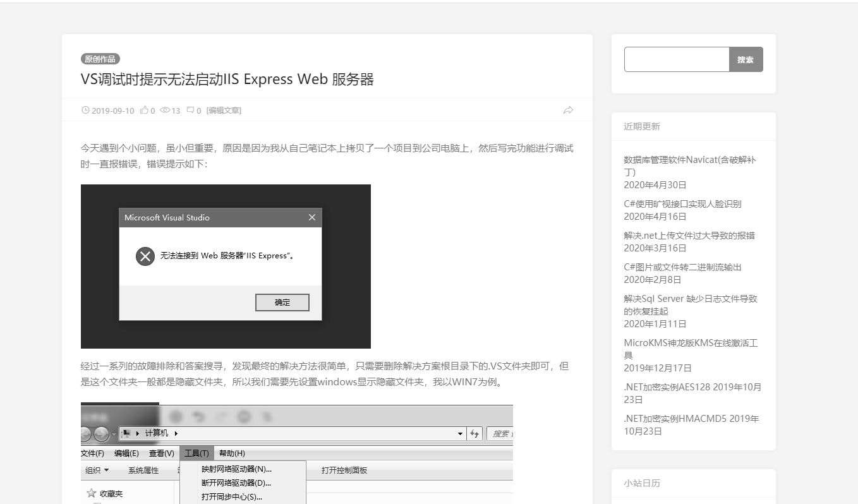Open the Sql Server missing log file post
858x504 pixels.
click(x=690, y=304)
